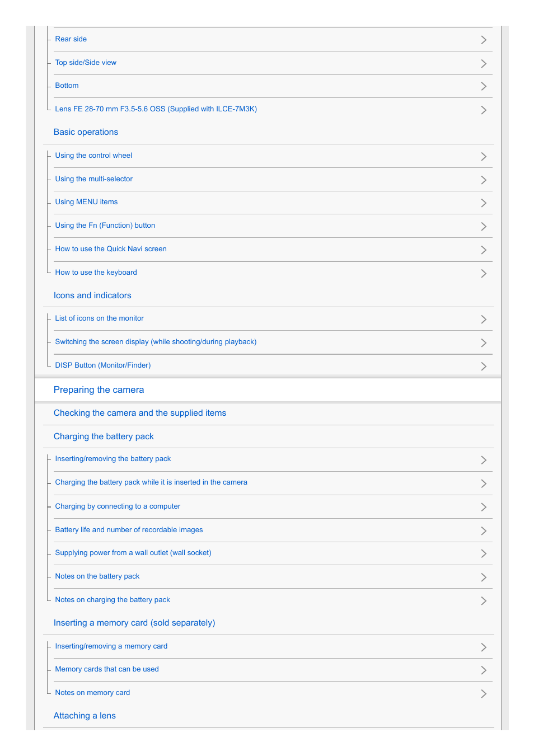Go to the Attaching a lens section
The height and width of the screenshot is (756, 534).
85,716
